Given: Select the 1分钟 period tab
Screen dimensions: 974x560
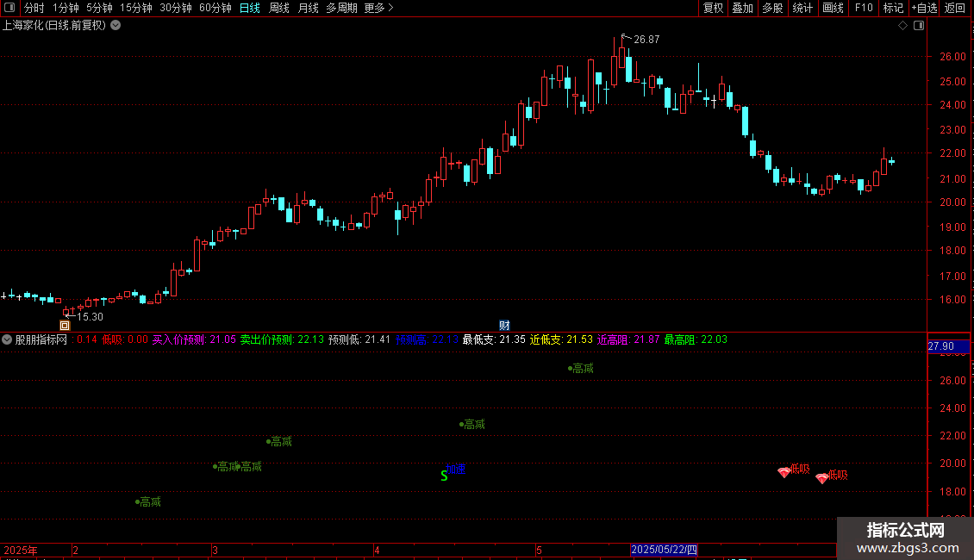Looking at the screenshot, I should (x=66, y=8).
